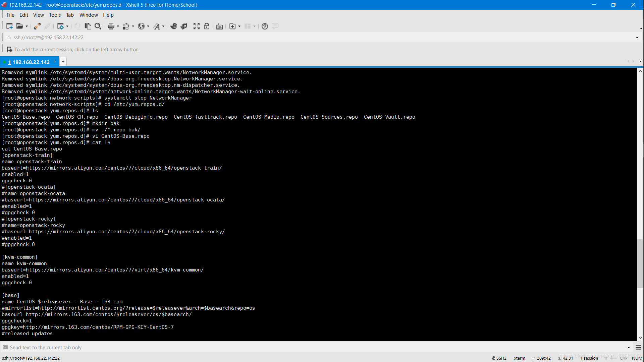Open the compose bar hamburger menu
This screenshot has width=644, height=362.
pyautogui.click(x=638, y=348)
